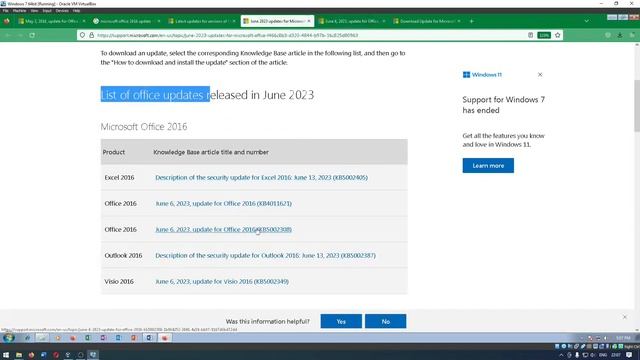Click the host taskbar clock

[616, 355]
